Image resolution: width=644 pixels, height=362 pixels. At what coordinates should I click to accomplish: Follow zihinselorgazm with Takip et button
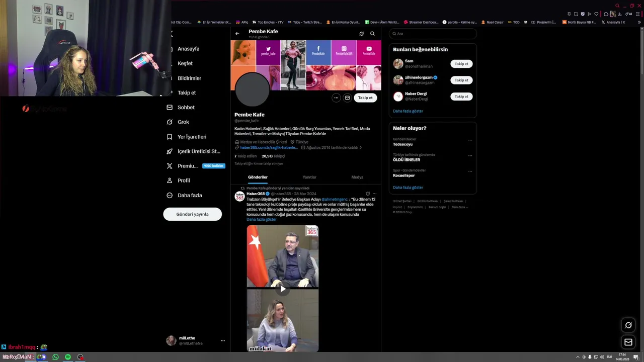(x=461, y=80)
